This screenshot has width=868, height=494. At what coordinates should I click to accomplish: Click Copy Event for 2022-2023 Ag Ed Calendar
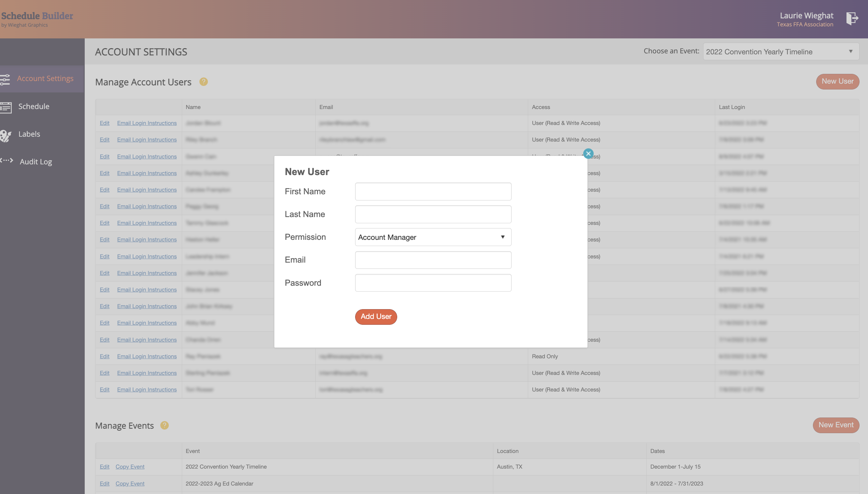point(130,484)
